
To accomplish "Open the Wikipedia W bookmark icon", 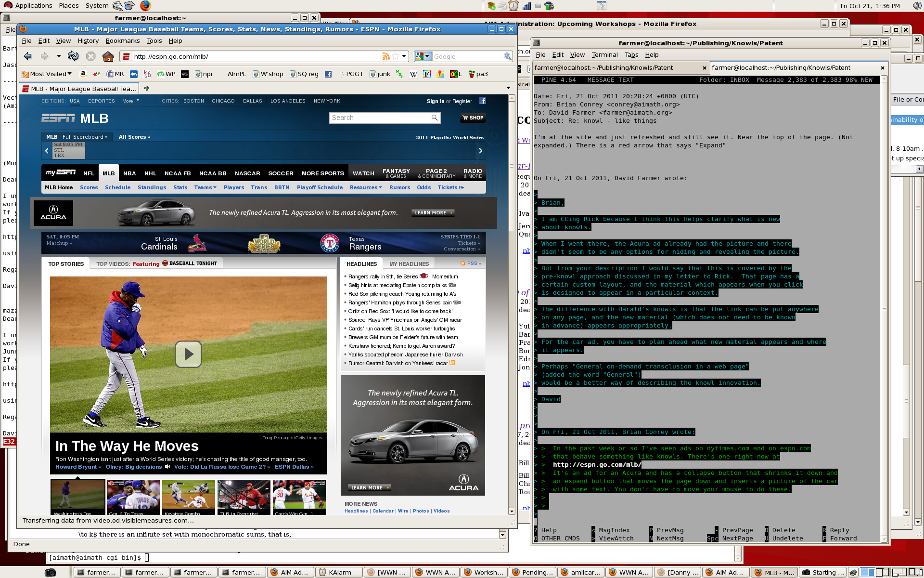I will [x=413, y=74].
